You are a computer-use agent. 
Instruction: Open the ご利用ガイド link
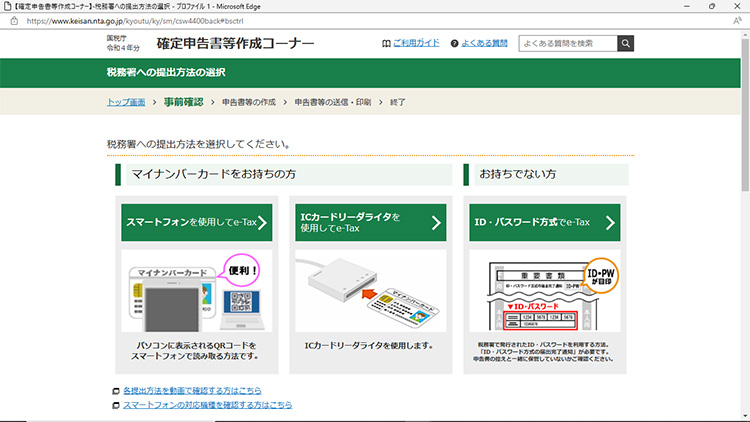(x=415, y=44)
